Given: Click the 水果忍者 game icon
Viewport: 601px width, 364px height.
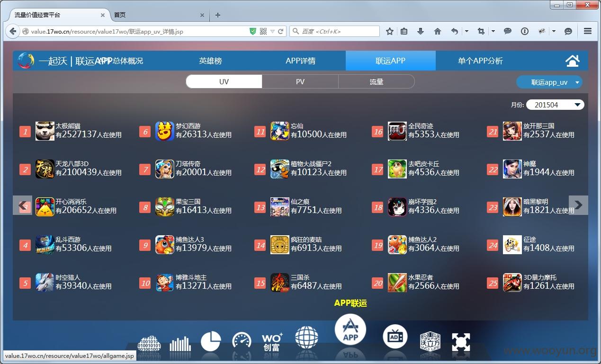Looking at the screenshot, I should [397, 283].
